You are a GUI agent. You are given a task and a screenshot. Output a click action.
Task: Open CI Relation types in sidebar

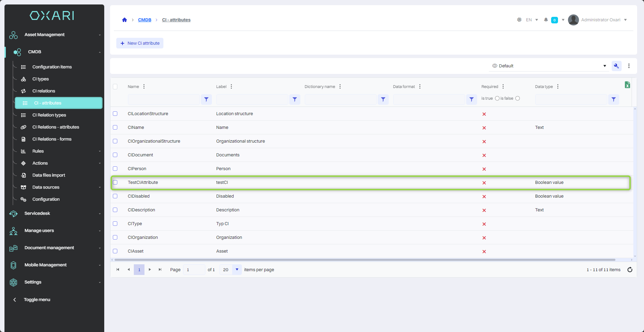(49, 115)
